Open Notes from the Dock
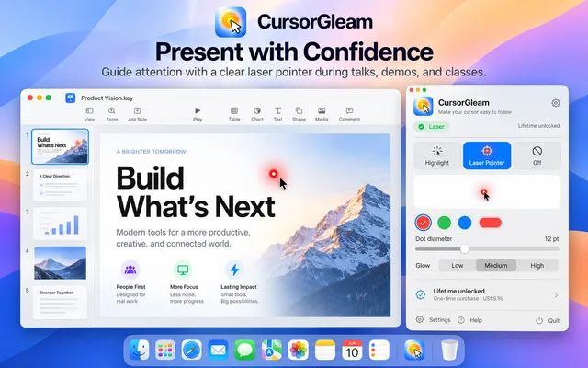The image size is (588, 368). [x=325, y=350]
